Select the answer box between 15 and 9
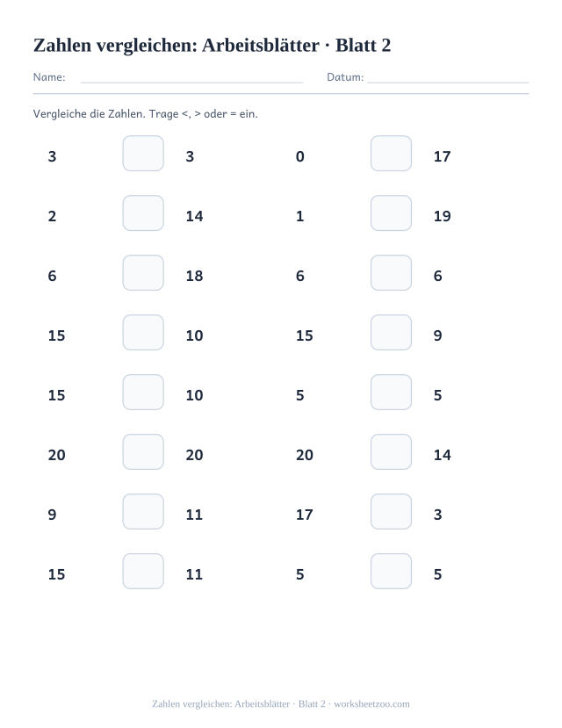This screenshot has width=562, height=728. (391, 333)
